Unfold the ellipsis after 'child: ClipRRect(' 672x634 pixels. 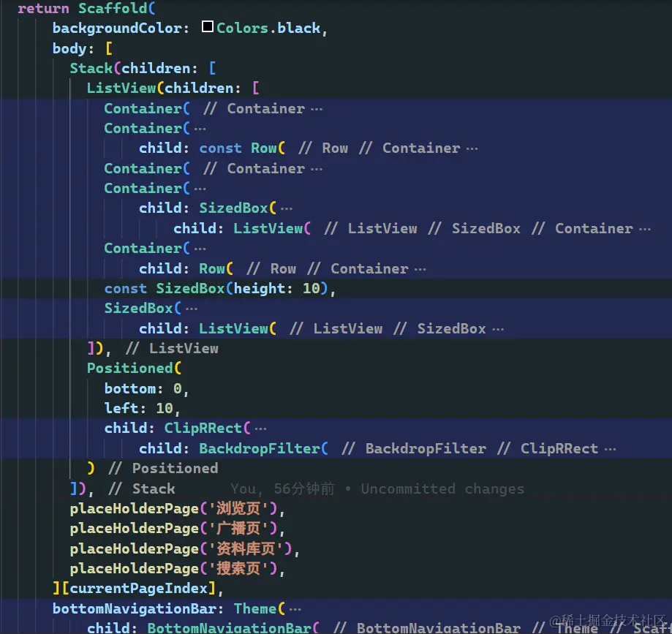pos(260,429)
